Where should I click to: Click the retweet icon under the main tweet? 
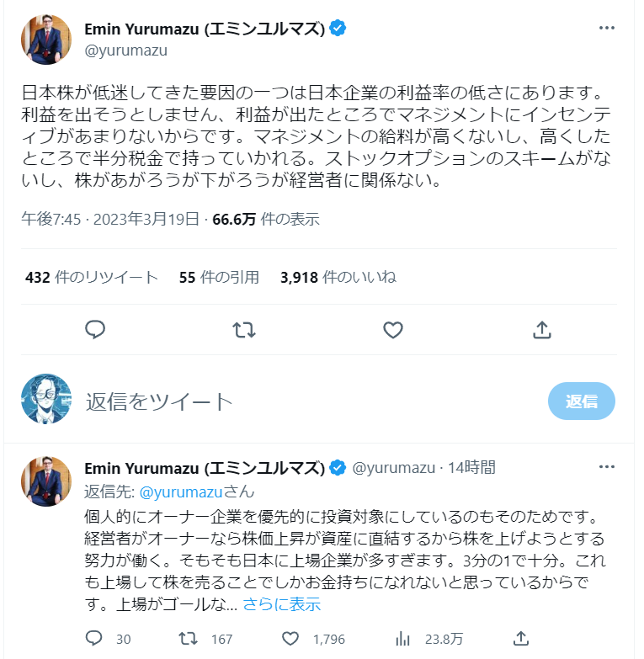pos(244,329)
